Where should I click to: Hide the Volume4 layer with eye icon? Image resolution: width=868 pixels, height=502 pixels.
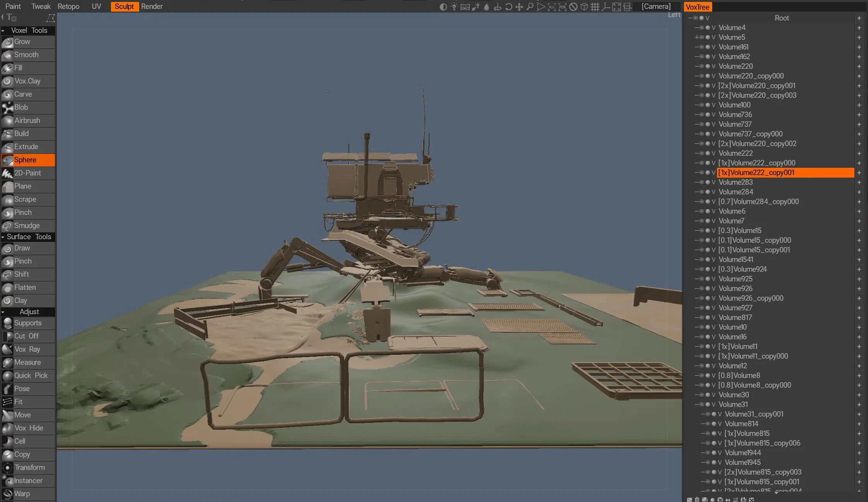point(701,28)
